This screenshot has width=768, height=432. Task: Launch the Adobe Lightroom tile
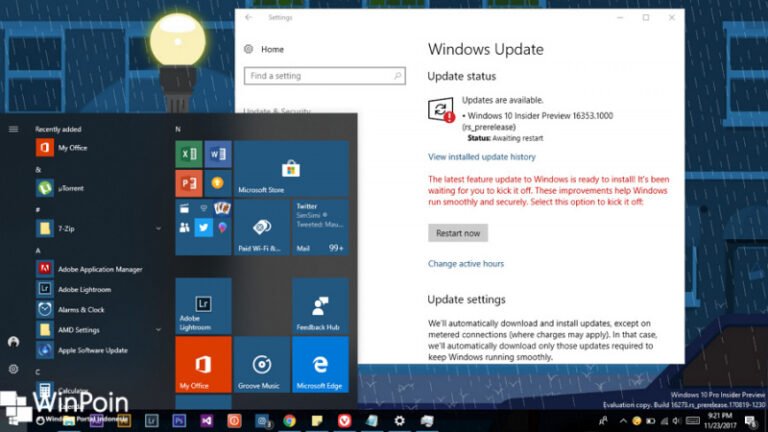coord(203,305)
